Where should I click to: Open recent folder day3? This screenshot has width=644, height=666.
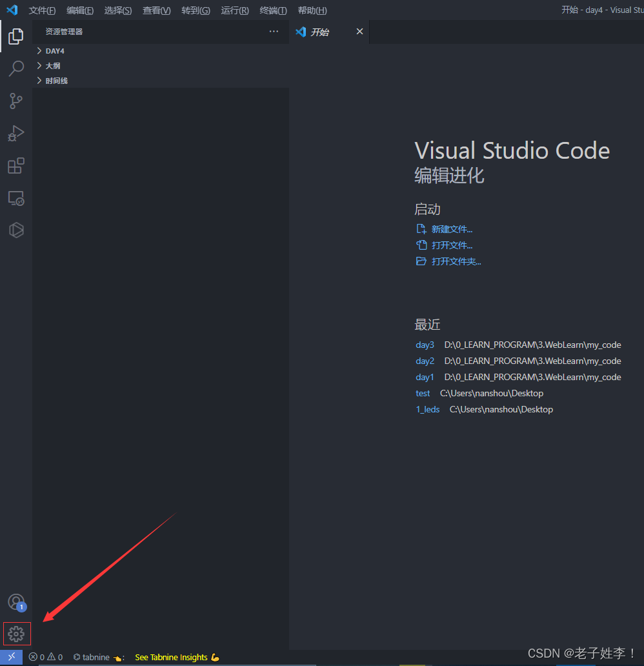tap(425, 345)
